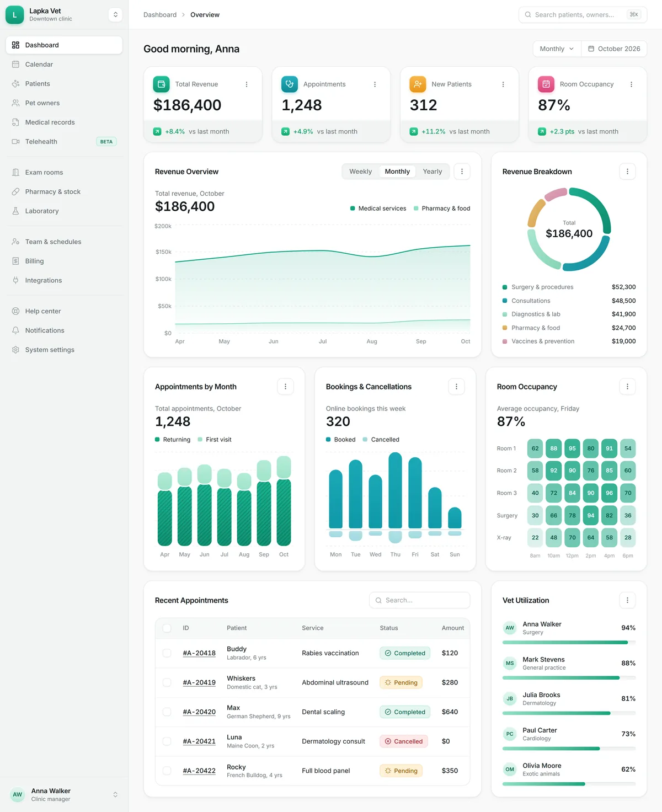Check the box for appointment #A-20421
This screenshot has height=812, width=662.
point(167,741)
